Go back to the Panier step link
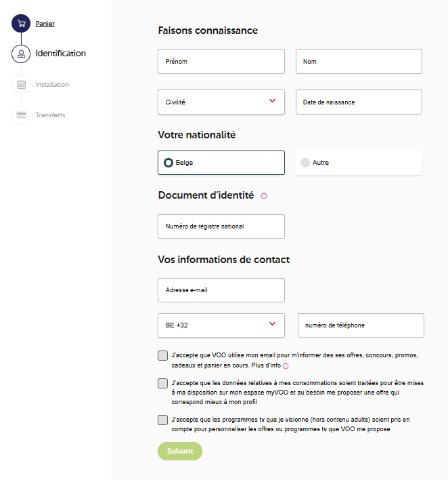This screenshot has width=448, height=480. click(45, 24)
